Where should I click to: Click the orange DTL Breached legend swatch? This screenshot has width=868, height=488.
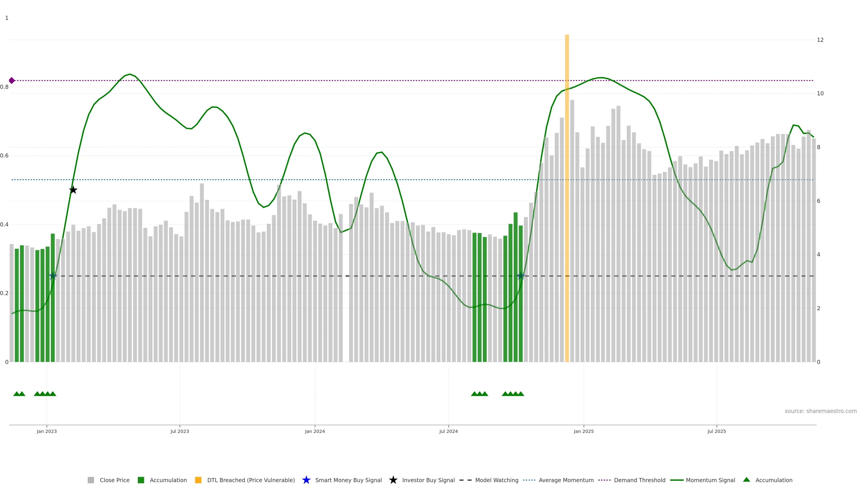point(198,480)
